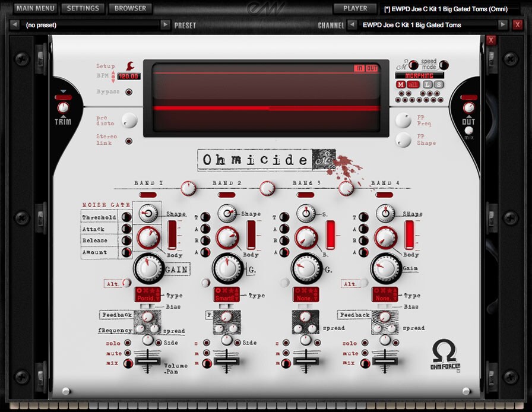This screenshot has height=412, width=532.
Task: Toggle the Stereo link button
Action: 129,141
